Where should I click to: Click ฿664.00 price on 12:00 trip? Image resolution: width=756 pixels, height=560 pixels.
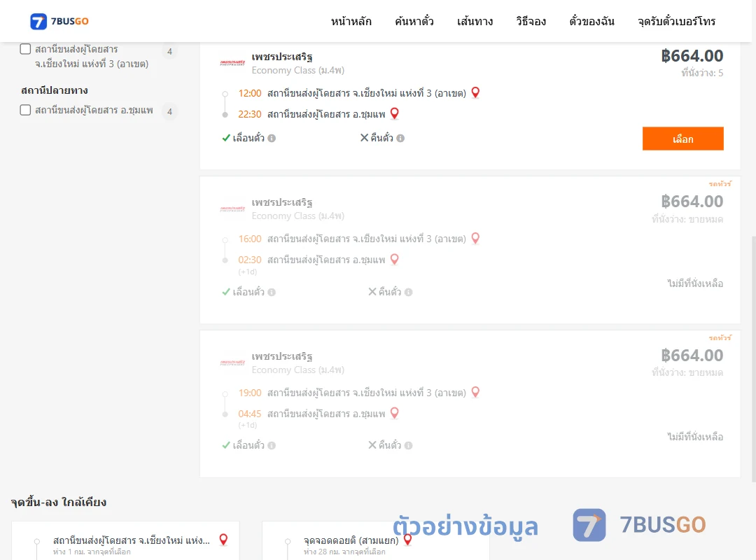692,56
